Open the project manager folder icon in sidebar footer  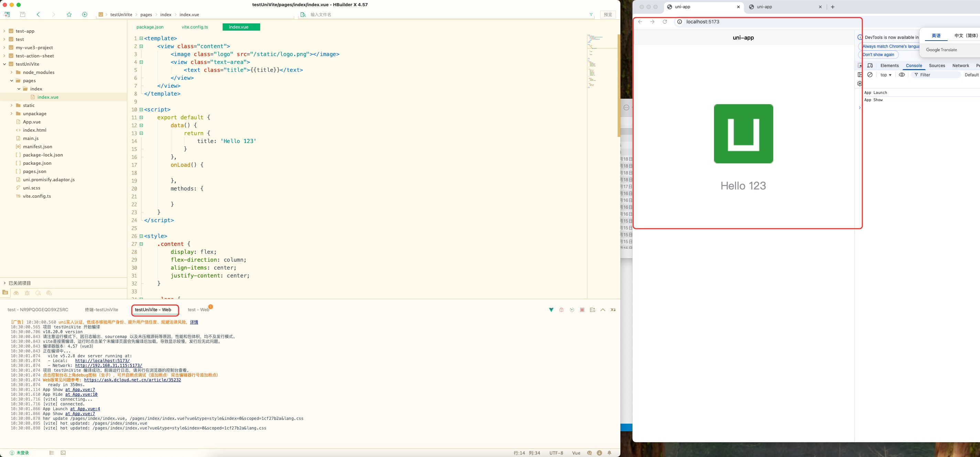click(x=5, y=292)
